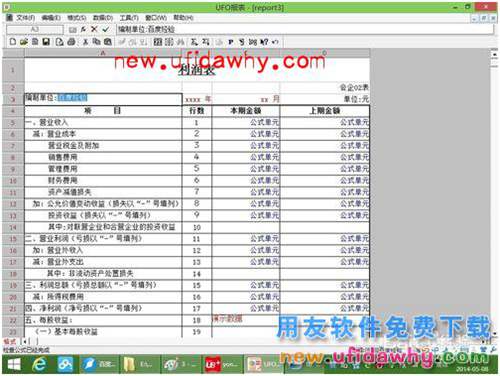Click the 四、净利润 row label
Screen dimensions: 500x376
pos(103,308)
